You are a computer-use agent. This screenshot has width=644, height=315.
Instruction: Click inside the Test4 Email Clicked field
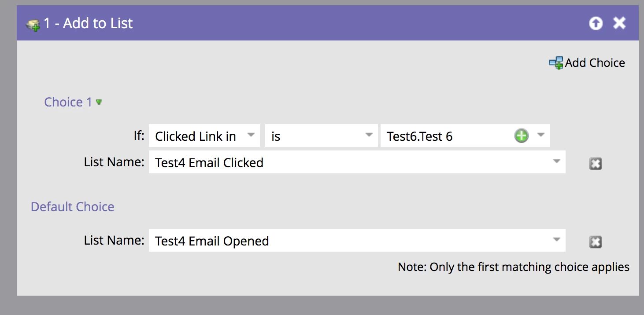(x=357, y=162)
